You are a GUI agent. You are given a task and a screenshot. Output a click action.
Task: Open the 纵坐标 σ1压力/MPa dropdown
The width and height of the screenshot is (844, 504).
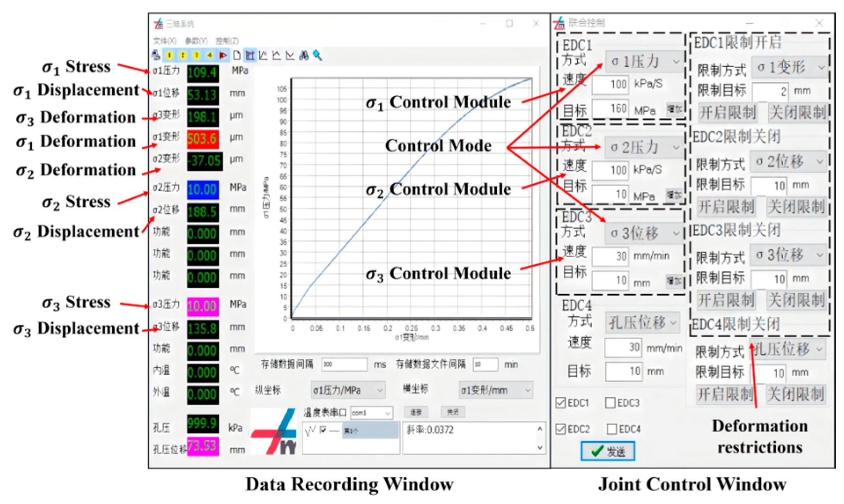coord(348,390)
